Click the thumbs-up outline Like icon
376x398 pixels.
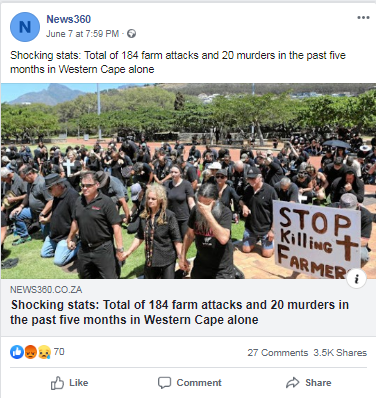point(57,383)
